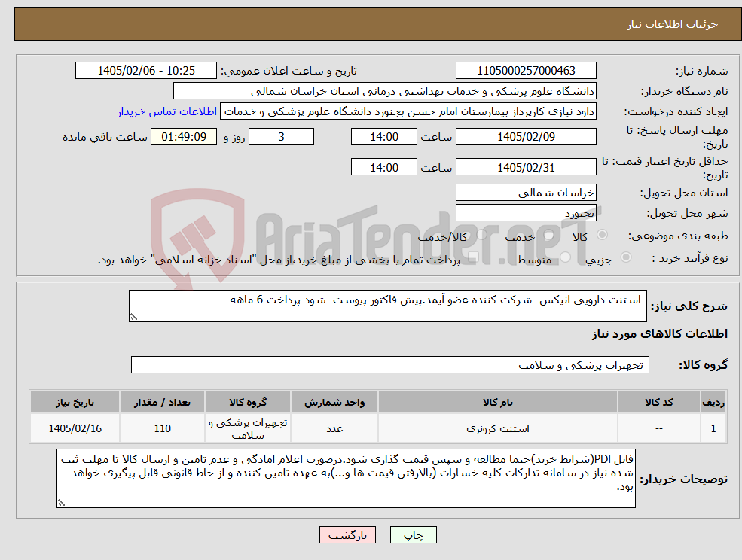Viewport: 742px width, 560px height.
Task: Click the کد کالا column header
Action: 658,402
